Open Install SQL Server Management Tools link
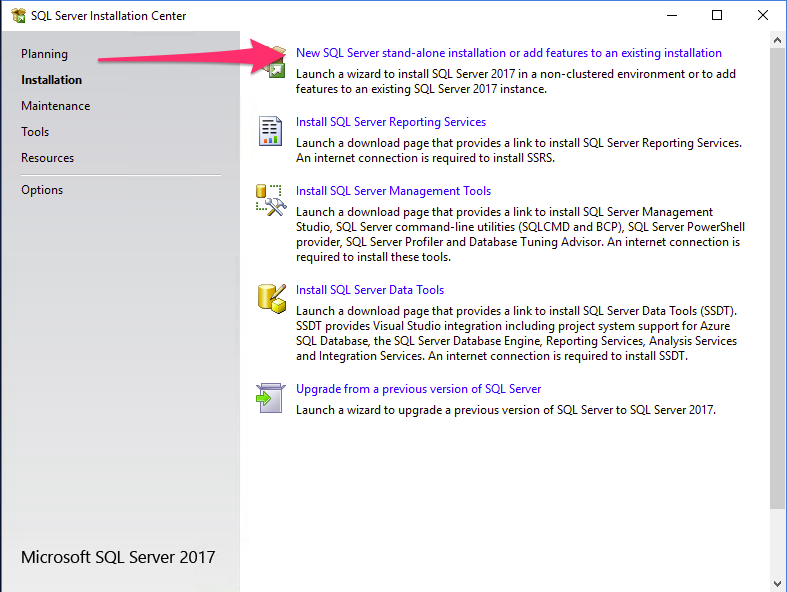787x592 pixels. (394, 191)
